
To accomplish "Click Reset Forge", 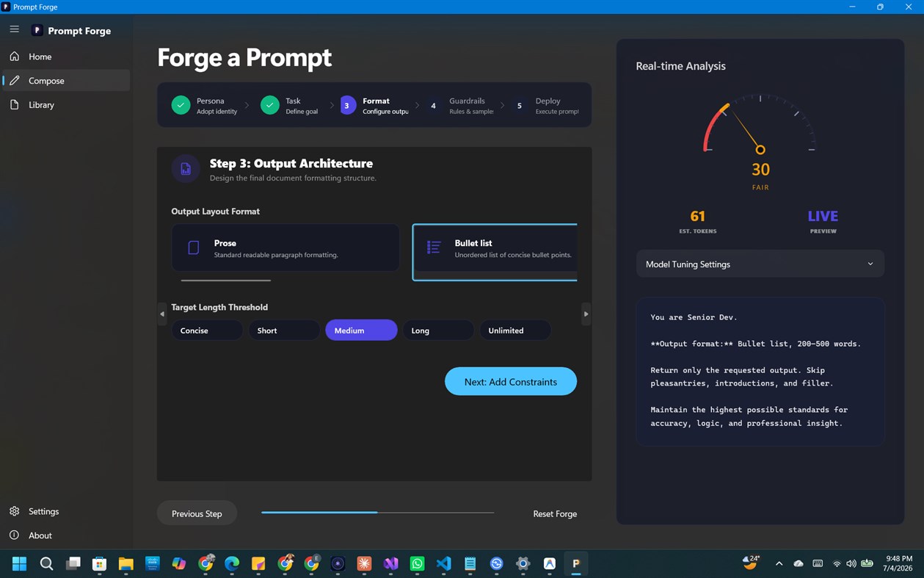I will tap(555, 513).
